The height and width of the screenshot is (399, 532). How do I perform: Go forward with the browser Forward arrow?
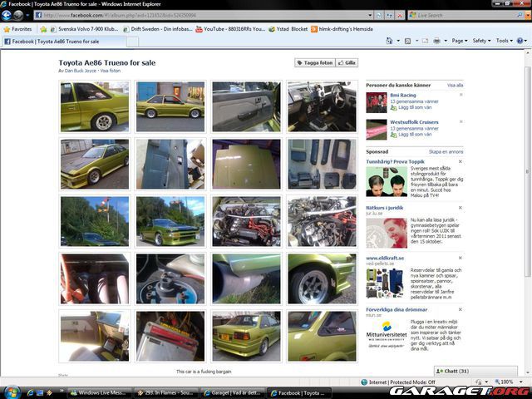18,15
